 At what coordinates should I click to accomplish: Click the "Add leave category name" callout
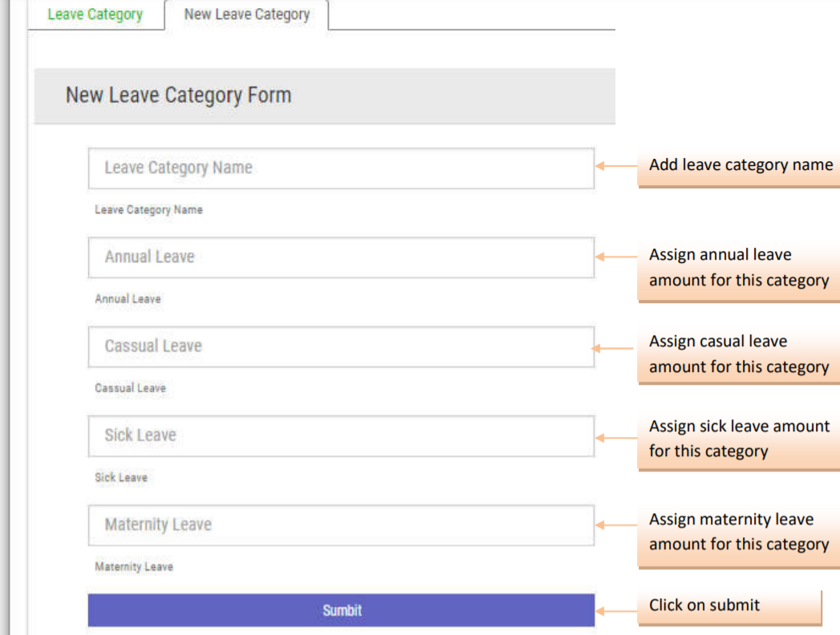740,165
